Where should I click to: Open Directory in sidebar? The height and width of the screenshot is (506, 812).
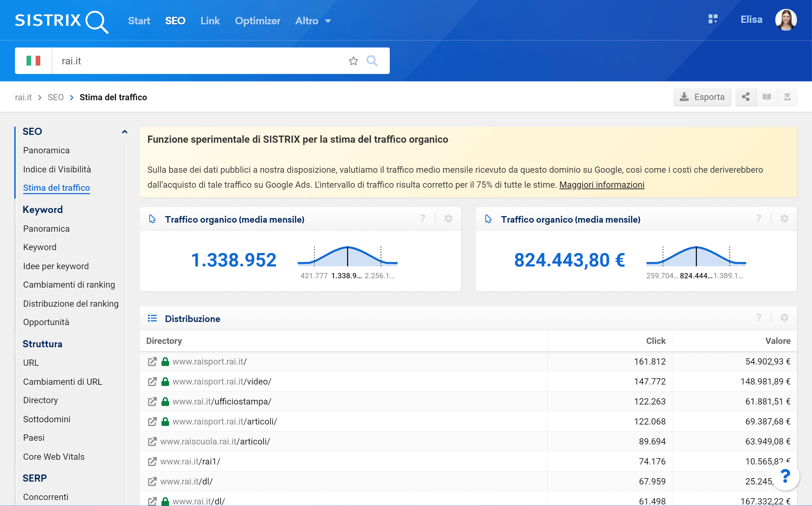(x=41, y=400)
